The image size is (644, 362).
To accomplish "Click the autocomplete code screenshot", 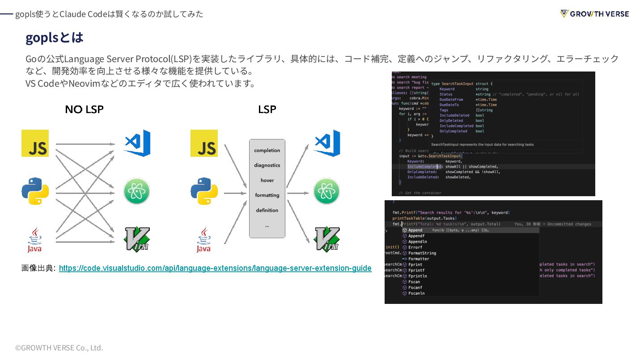I will point(493,252).
